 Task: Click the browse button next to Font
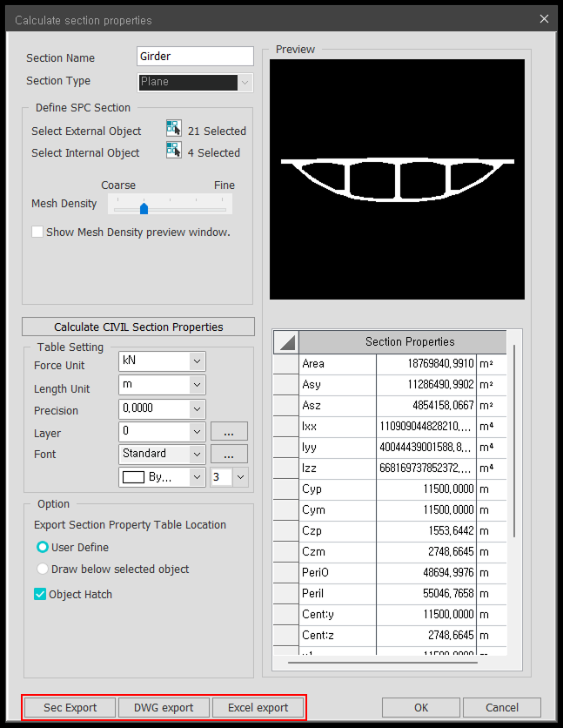coord(229,454)
